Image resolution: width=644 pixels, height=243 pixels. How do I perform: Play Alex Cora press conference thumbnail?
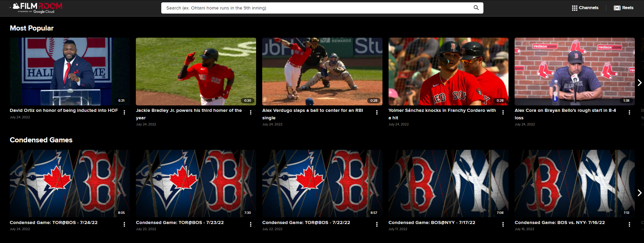pos(575,72)
